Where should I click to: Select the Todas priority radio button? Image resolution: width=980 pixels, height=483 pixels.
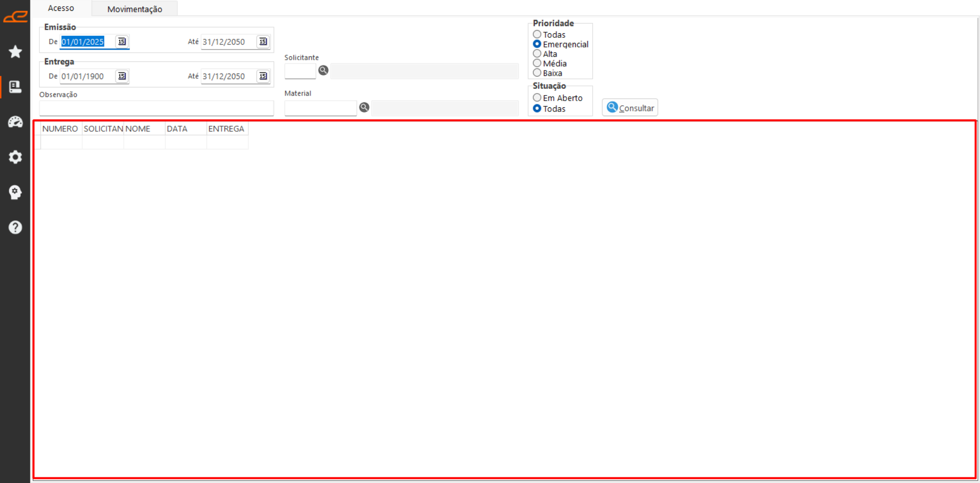tap(537, 35)
